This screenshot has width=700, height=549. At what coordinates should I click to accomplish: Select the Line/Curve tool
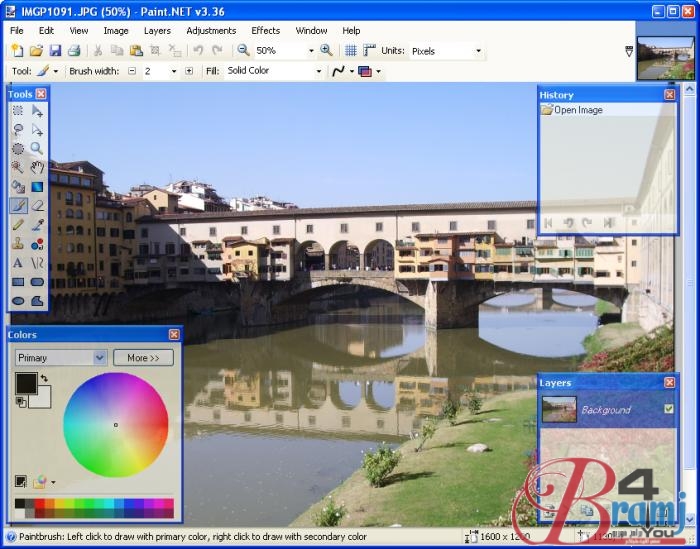pyautogui.click(x=38, y=263)
